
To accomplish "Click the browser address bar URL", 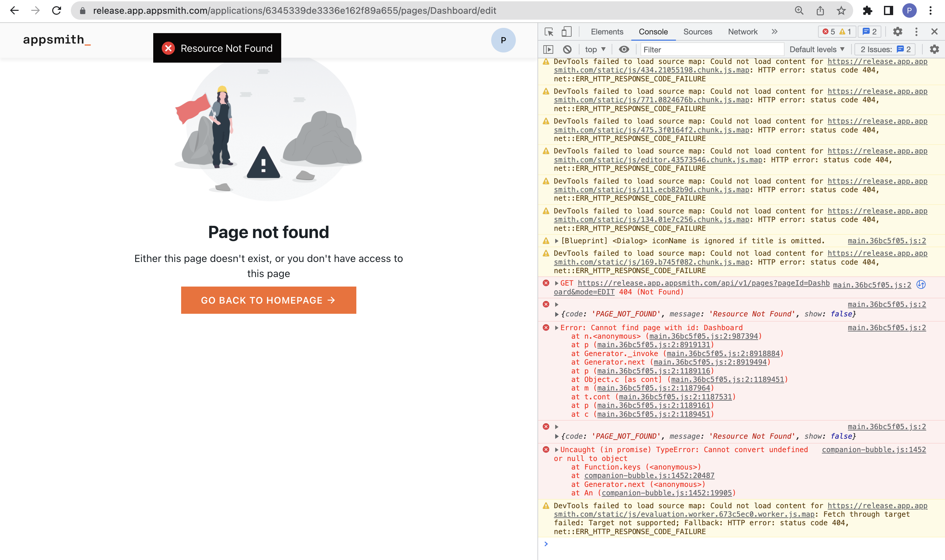I will 294,10.
